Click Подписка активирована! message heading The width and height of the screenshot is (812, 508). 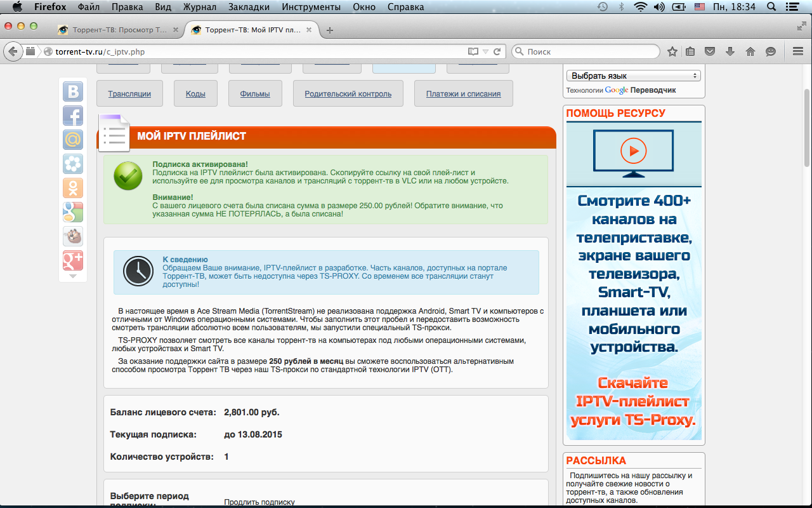tap(200, 164)
